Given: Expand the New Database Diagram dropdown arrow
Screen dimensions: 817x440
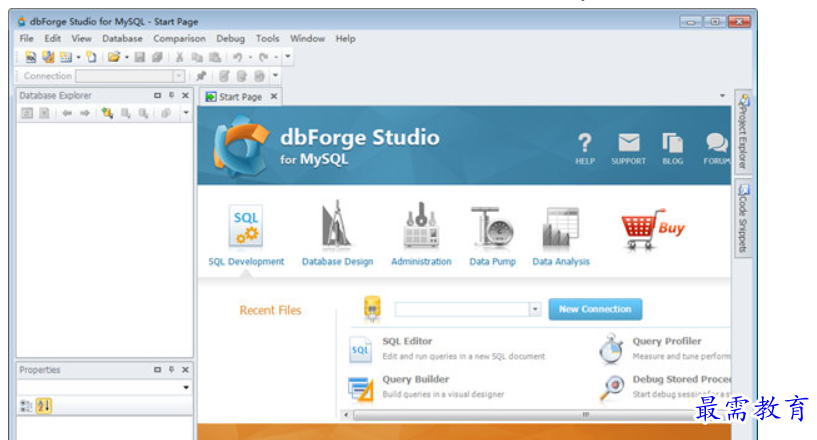Looking at the screenshot, I should point(79,57).
